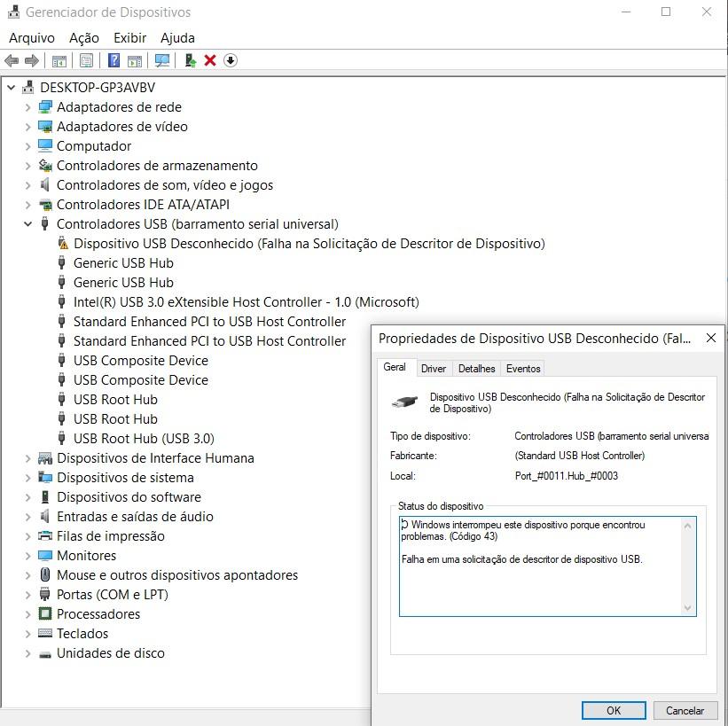
Task: Click the warning icon of unknown USB device
Action: [x=63, y=243]
